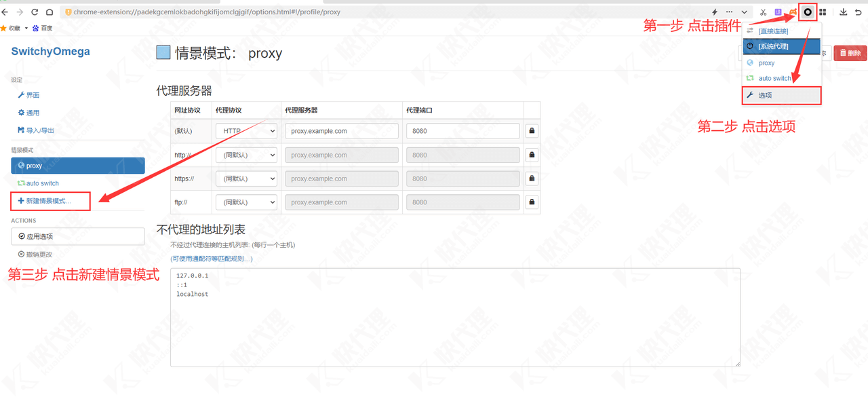Click the lock icon in the default proxy row
Image resolution: width=868 pixels, height=410 pixels.
click(532, 131)
